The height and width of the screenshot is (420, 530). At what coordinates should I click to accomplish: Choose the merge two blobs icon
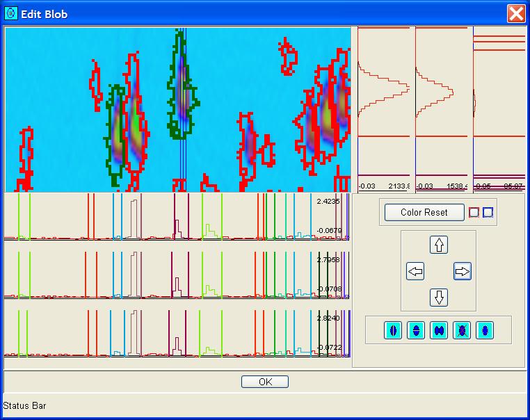point(439,330)
